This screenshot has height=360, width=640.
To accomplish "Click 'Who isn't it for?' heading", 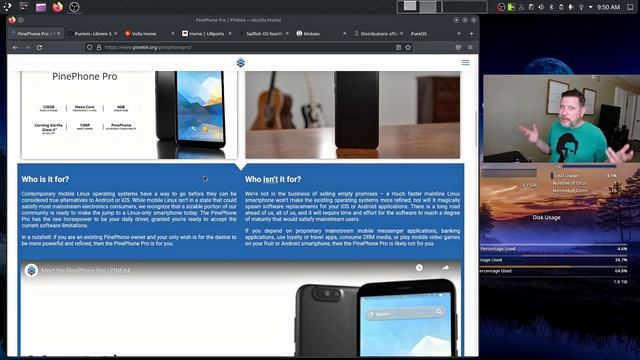I will click(273, 179).
